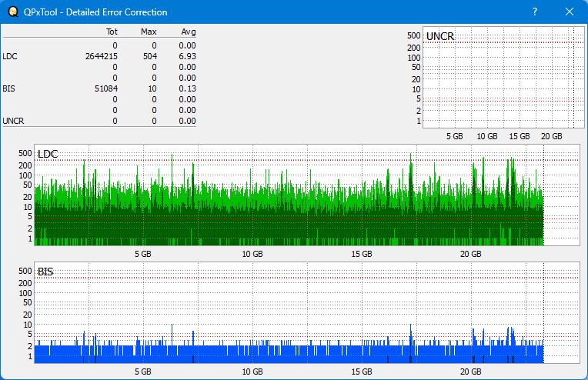Screen dimensions: 588x380
Task: Click the UNCR row label in statistics table
Action: coord(13,121)
